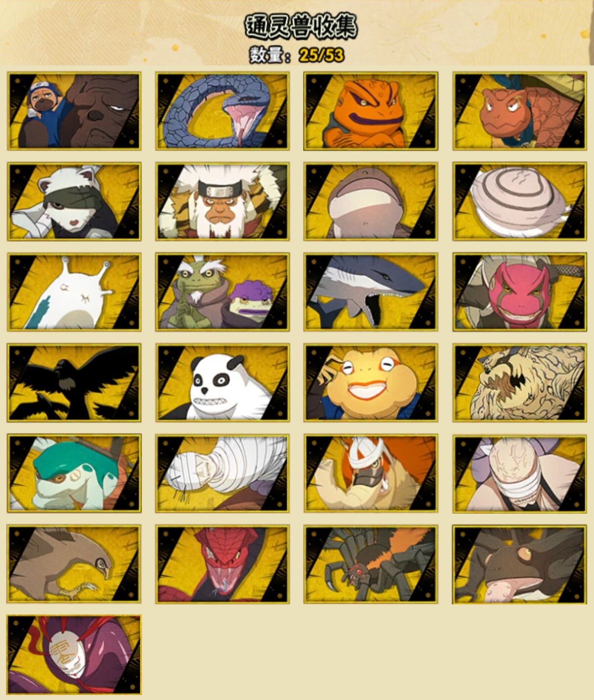
Task: Choose the gray shark card
Action: pyautogui.click(x=371, y=292)
